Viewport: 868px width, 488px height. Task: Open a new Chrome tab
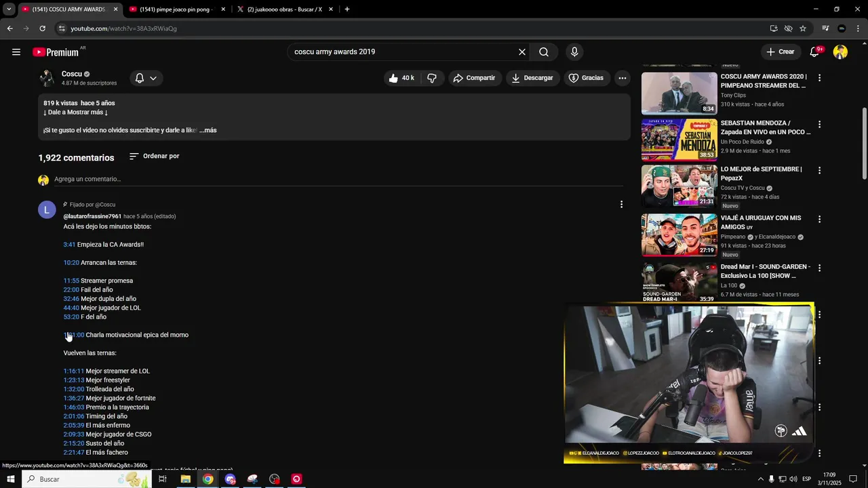coord(347,9)
